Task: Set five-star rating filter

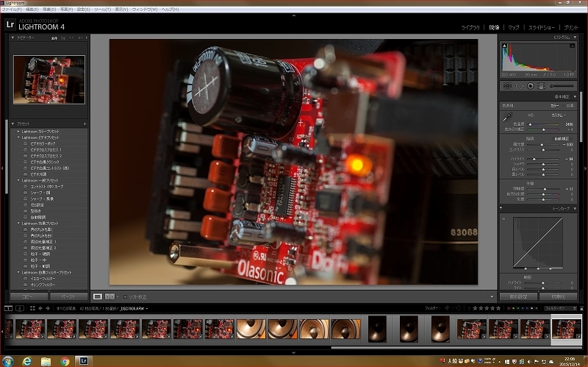Action: click(498, 308)
